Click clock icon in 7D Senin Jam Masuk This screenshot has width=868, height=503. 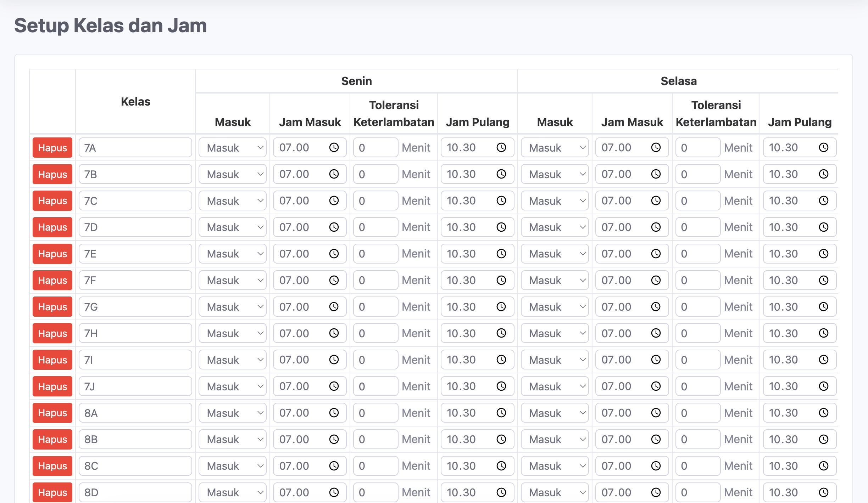tap(334, 227)
